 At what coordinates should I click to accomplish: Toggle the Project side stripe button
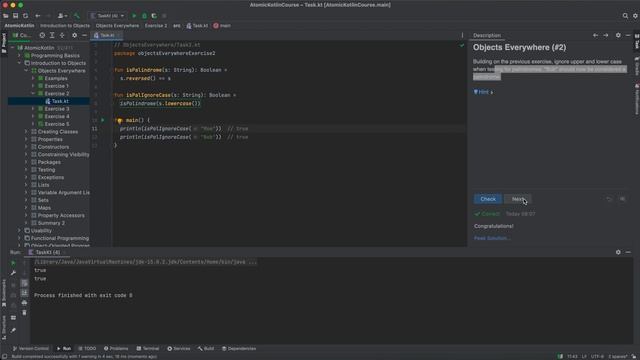tap(4, 43)
